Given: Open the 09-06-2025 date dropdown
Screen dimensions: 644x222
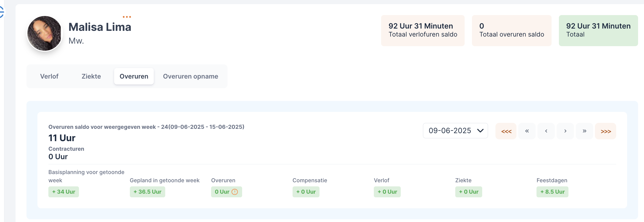Looking at the screenshot, I should click(x=455, y=131).
